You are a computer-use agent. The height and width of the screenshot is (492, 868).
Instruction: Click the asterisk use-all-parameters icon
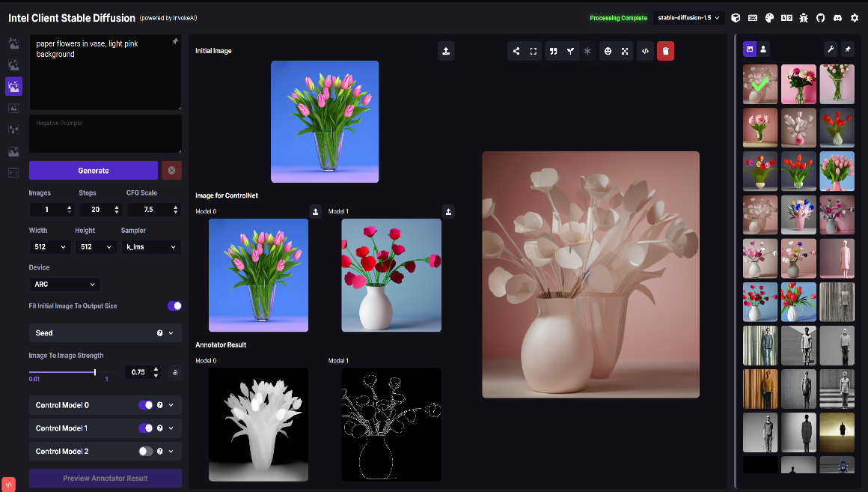[587, 51]
